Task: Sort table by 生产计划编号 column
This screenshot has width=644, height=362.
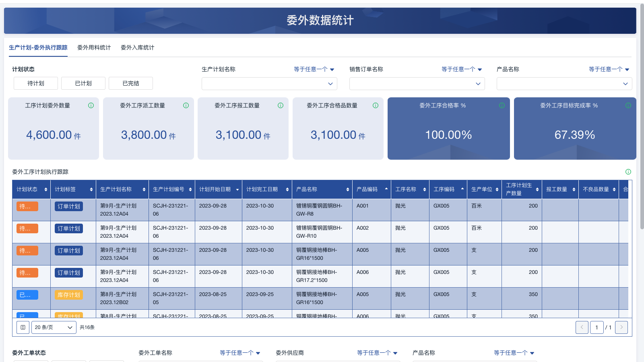Action: [190, 189]
